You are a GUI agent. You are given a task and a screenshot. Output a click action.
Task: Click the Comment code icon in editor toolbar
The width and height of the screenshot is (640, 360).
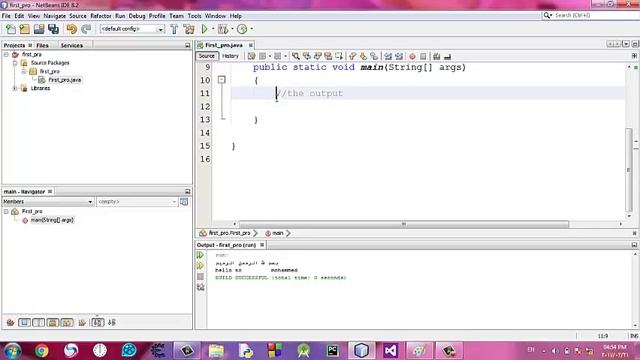(x=436, y=56)
